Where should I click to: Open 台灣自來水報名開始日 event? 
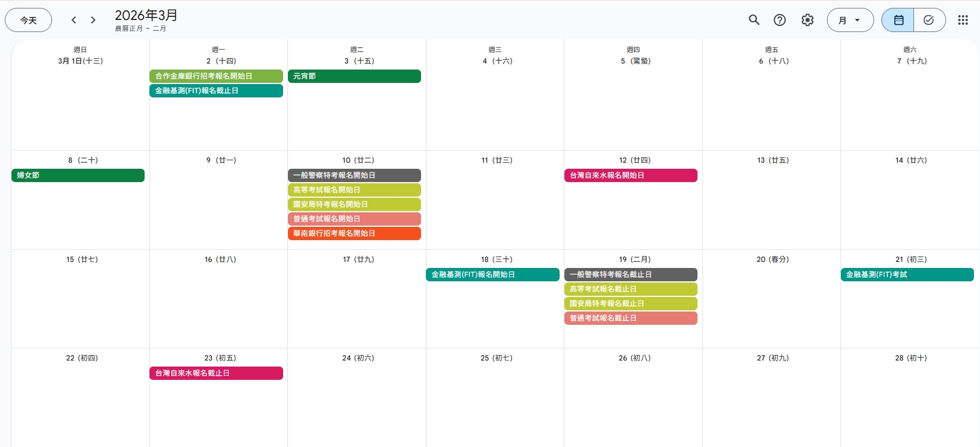tap(630, 175)
